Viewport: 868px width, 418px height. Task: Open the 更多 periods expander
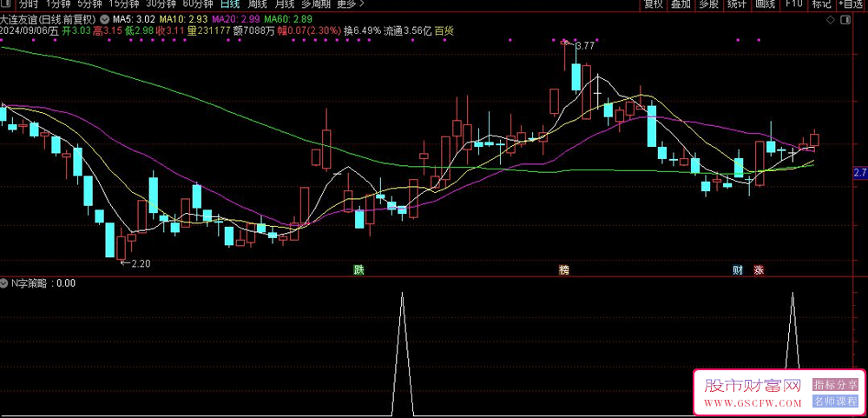click(x=351, y=3)
